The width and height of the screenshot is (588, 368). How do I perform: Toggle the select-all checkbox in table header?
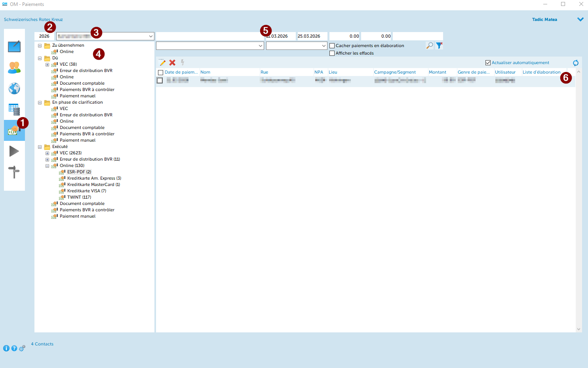(x=160, y=72)
